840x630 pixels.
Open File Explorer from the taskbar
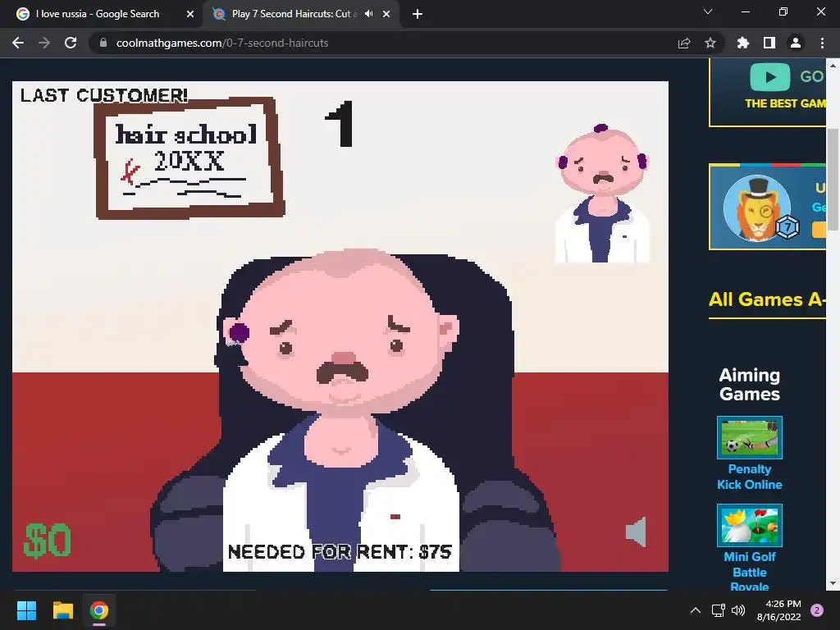(x=62, y=610)
